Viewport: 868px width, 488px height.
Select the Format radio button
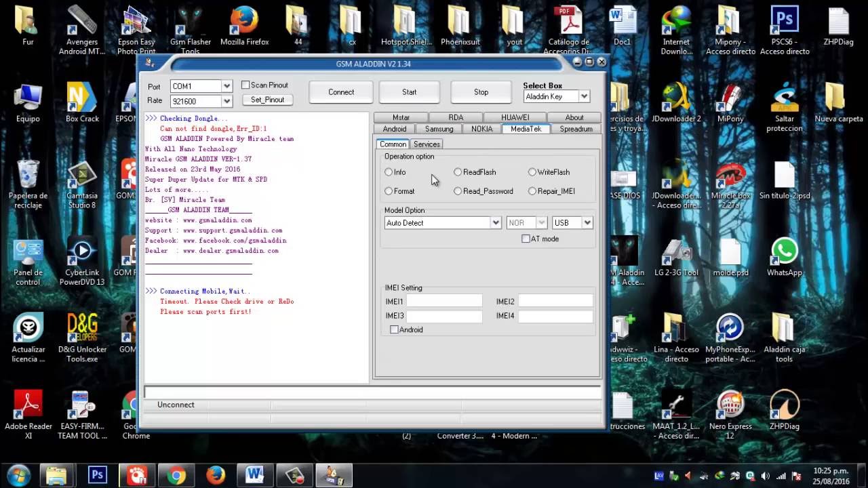pos(389,191)
